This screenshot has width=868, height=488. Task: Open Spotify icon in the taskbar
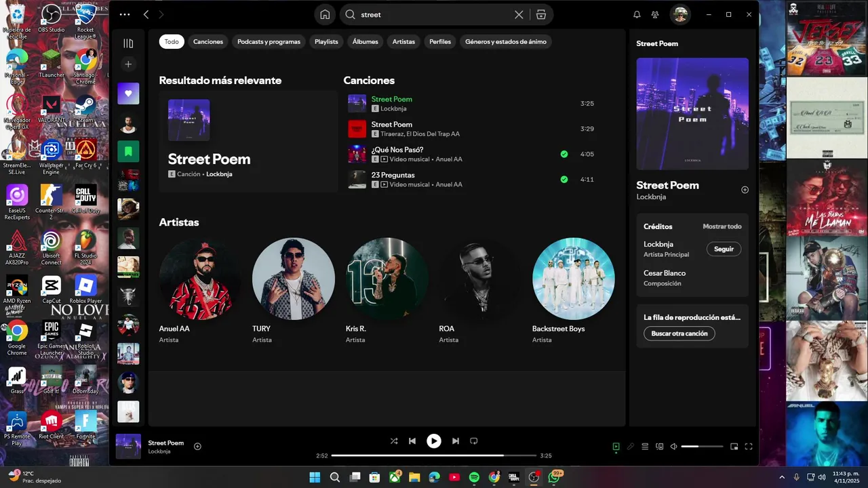point(474,477)
